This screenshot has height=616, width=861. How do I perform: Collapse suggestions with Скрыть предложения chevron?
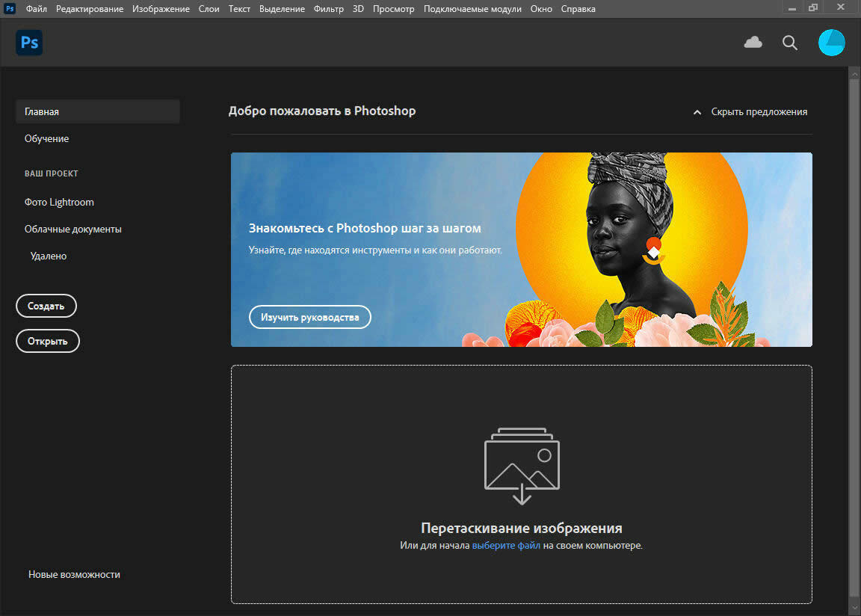697,112
